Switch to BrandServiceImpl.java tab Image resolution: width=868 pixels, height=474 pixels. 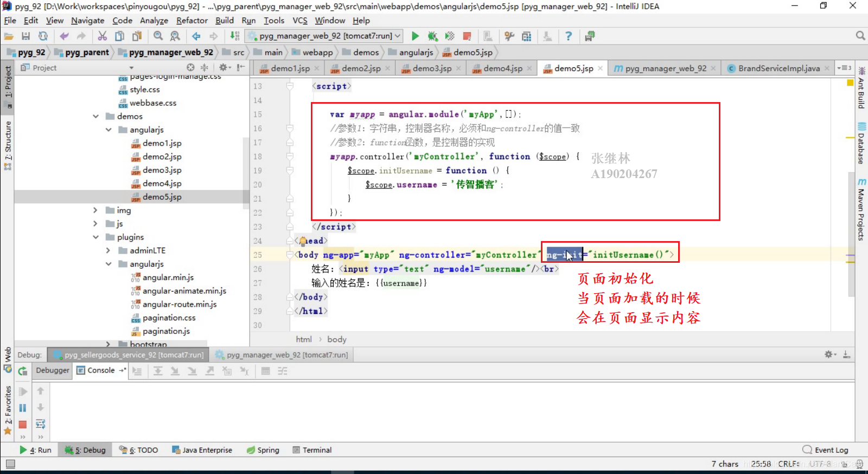(x=778, y=68)
